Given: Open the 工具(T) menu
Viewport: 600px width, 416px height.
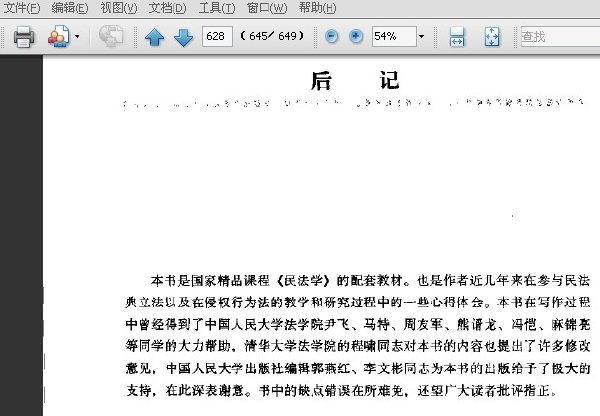Looking at the screenshot, I should pyautogui.click(x=217, y=8).
